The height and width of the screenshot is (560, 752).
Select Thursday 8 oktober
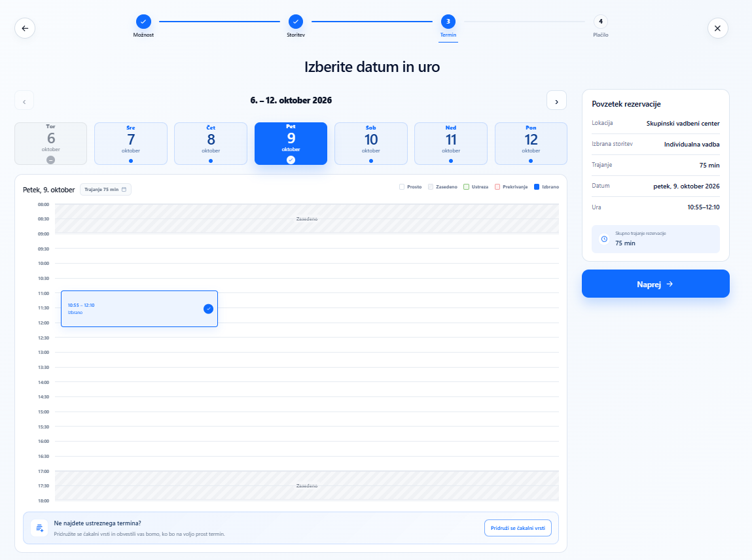coord(211,143)
